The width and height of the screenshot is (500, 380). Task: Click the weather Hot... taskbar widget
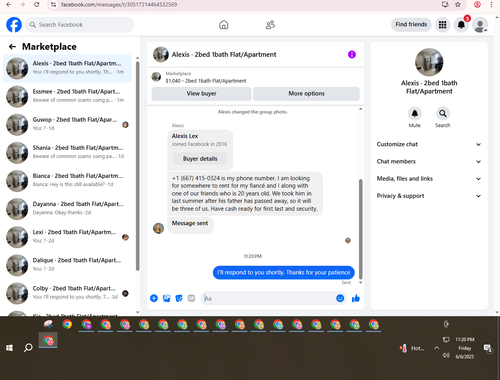(412, 348)
